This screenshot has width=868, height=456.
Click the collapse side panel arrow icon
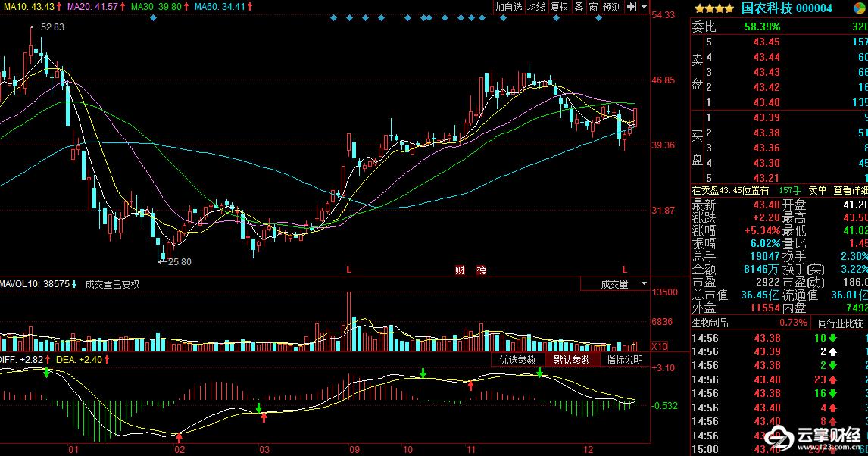pos(631,7)
